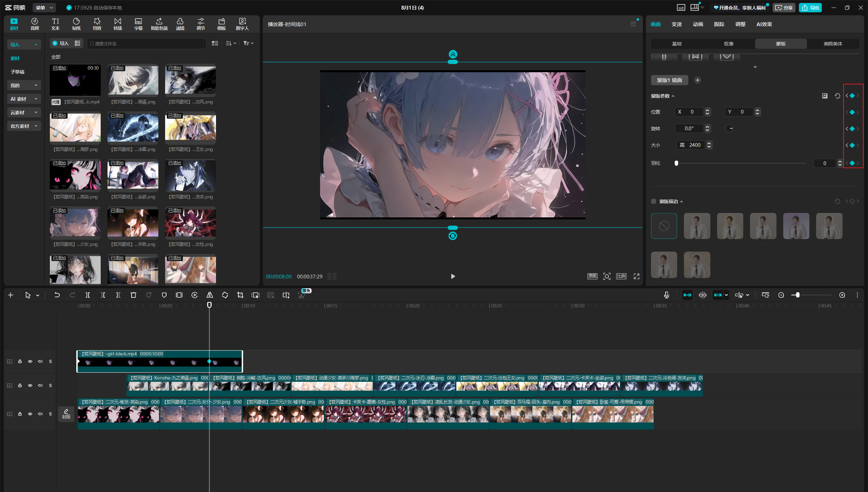The height and width of the screenshot is (492, 868).
Task: Click the 封面 cover icon
Action: [66, 414]
